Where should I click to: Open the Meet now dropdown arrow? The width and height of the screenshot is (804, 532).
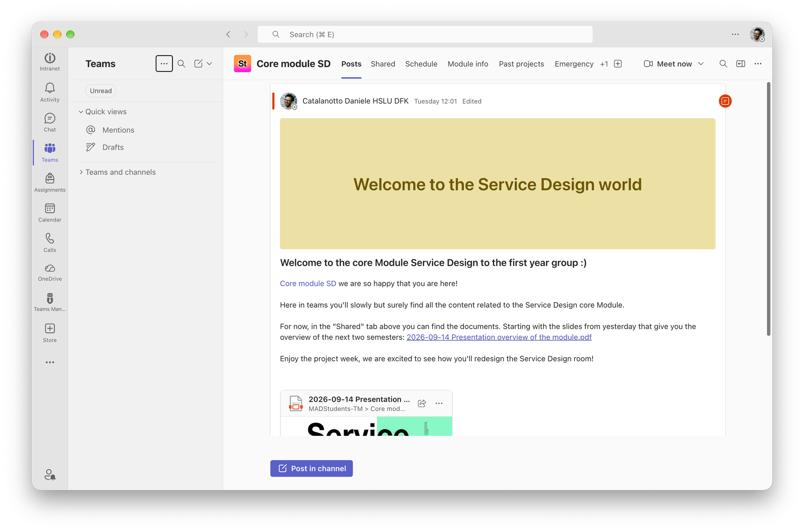(x=701, y=64)
